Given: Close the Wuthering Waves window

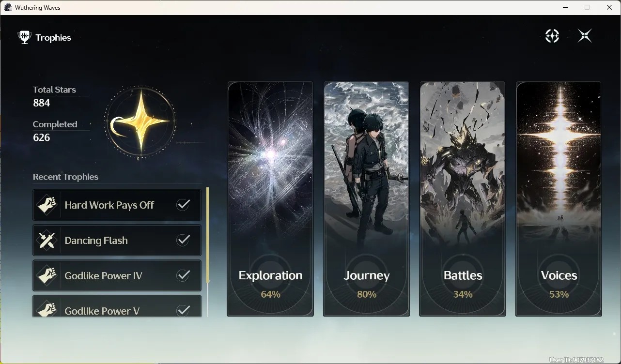Looking at the screenshot, I should 609,7.
